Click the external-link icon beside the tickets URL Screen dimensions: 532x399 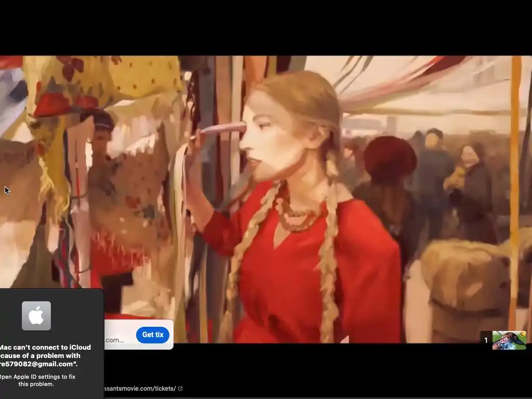[180, 389]
